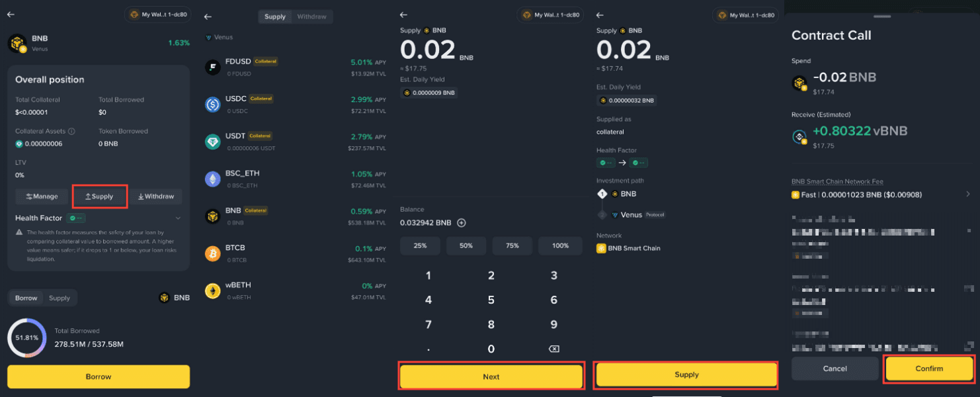Viewport: 980px width, 397px height.
Task: Open the Withdraw tab in Overall position
Action: point(155,197)
